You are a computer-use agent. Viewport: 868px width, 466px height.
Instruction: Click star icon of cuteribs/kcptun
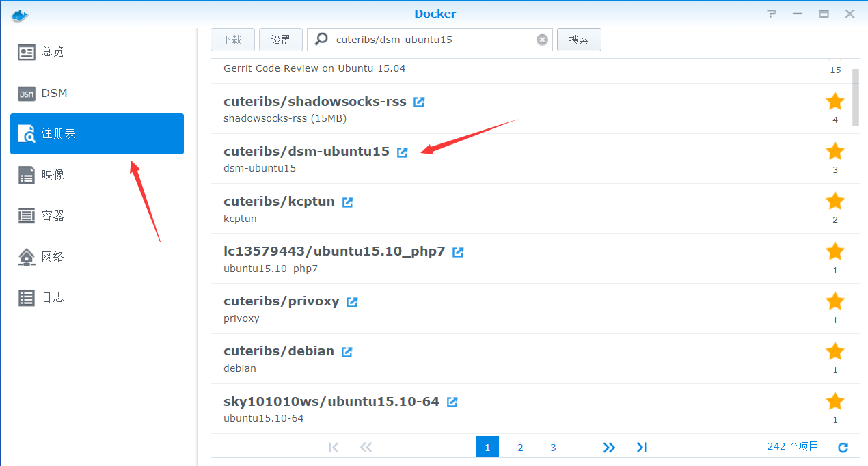[x=835, y=201]
